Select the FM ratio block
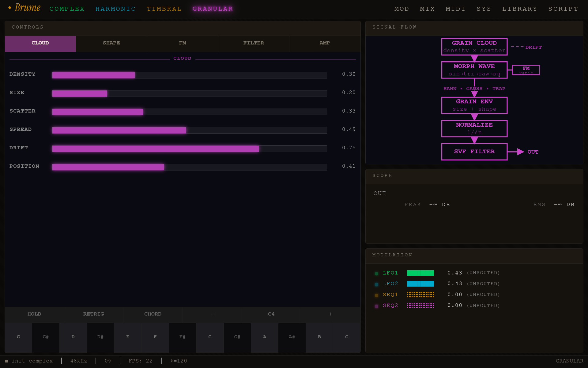Viewport: 588px width, 368px height. click(x=526, y=70)
